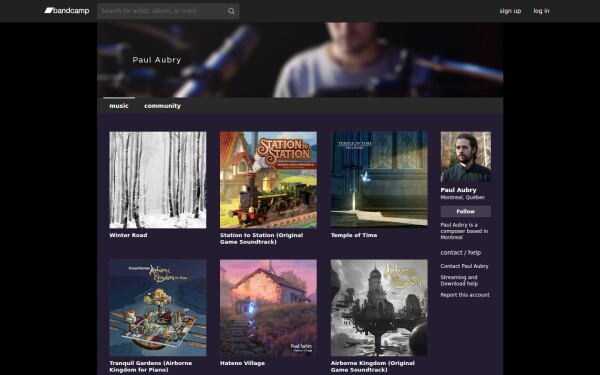The height and width of the screenshot is (375, 600).
Task: Open the Hateno Village album cover
Action: point(268,308)
